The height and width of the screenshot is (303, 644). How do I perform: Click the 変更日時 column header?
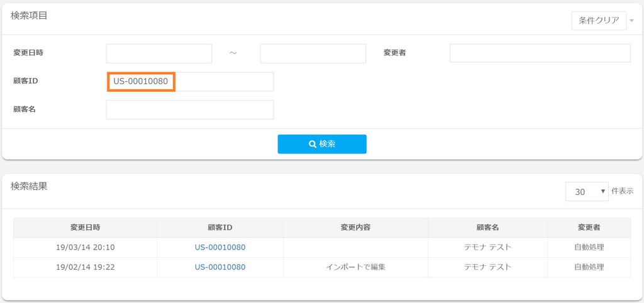(x=85, y=228)
